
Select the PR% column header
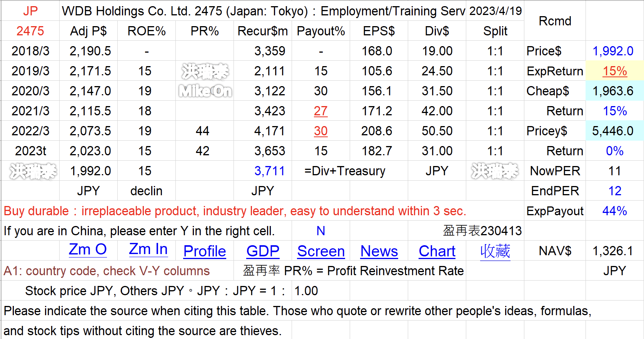[205, 31]
